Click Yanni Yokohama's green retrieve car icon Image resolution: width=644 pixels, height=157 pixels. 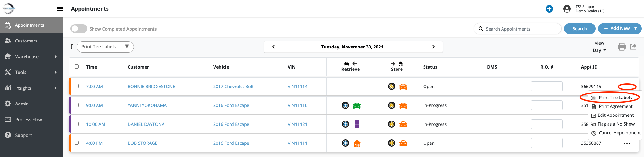coord(357,105)
